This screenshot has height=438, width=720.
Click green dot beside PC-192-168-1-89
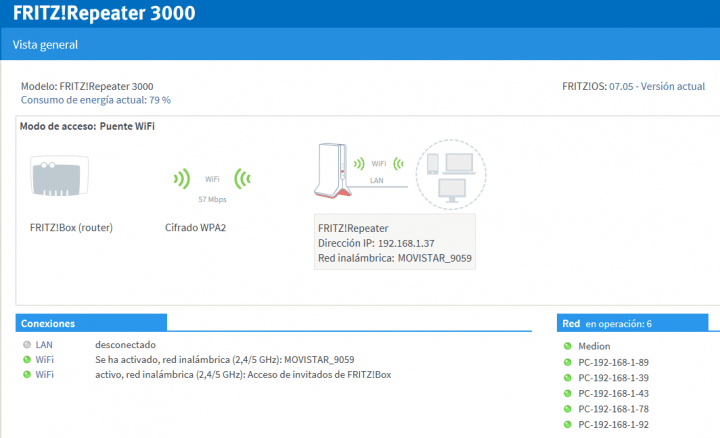pyautogui.click(x=568, y=362)
